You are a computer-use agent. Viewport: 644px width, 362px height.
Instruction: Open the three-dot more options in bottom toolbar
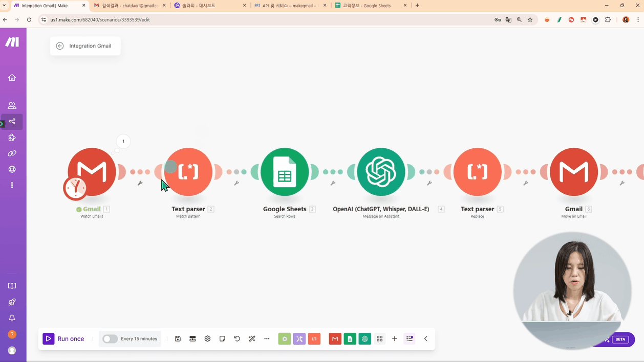267,338
